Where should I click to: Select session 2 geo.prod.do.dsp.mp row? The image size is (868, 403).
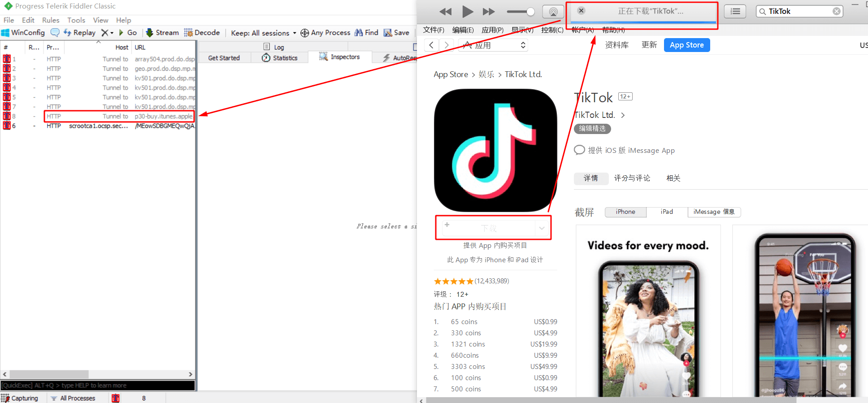tap(99, 69)
